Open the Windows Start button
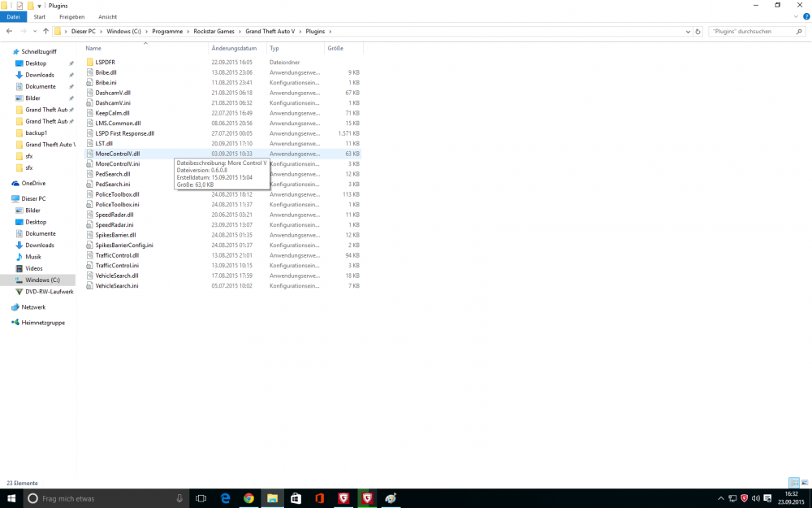The width and height of the screenshot is (812, 508). click(11, 498)
